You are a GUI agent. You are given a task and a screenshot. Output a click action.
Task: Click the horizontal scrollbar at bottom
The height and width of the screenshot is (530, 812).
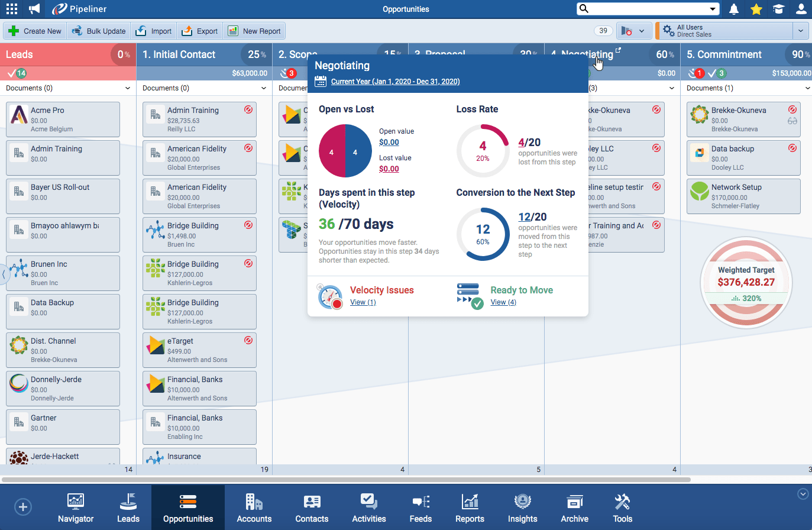click(x=346, y=480)
